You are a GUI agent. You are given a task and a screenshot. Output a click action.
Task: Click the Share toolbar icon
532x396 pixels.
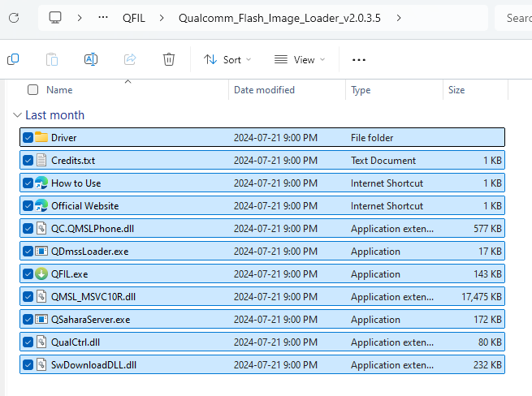tap(130, 60)
